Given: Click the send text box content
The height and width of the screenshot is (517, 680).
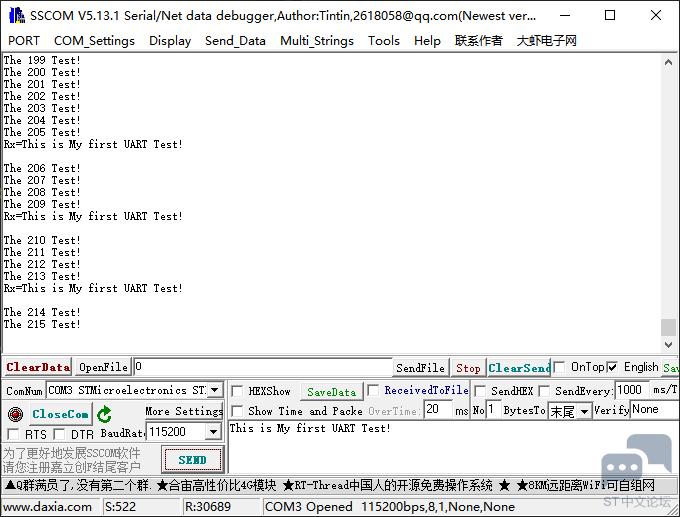Looking at the screenshot, I should click(310, 429).
